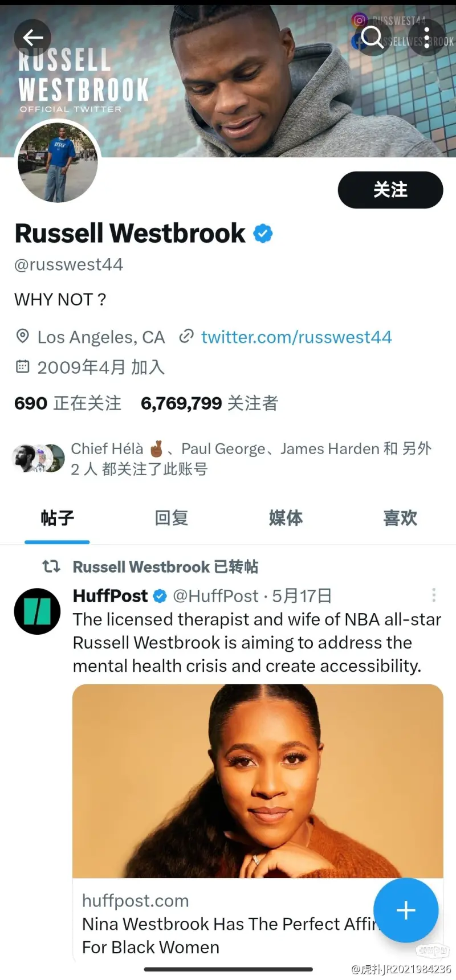
Task: Tap the blue compose plus button
Action: tap(406, 910)
